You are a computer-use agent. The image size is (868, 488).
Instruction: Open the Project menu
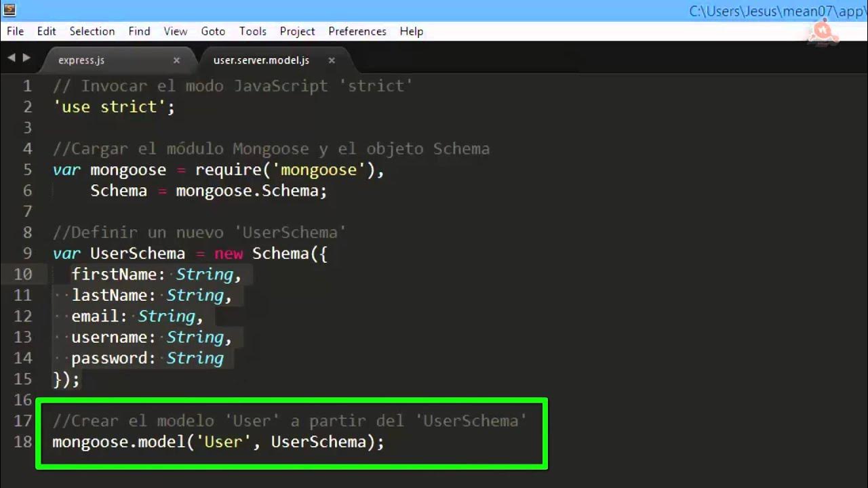pyautogui.click(x=297, y=31)
